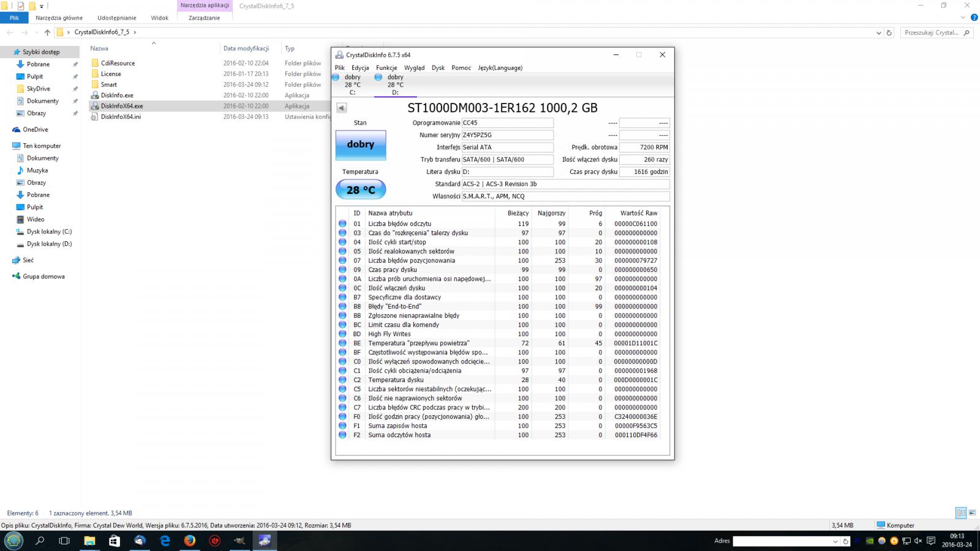Click the 28 °C temperature button

click(x=361, y=190)
